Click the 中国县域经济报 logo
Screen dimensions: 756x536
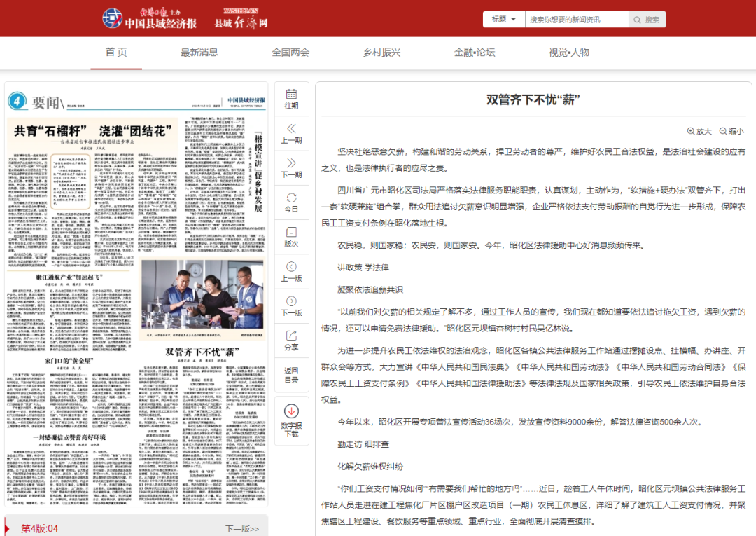point(150,18)
